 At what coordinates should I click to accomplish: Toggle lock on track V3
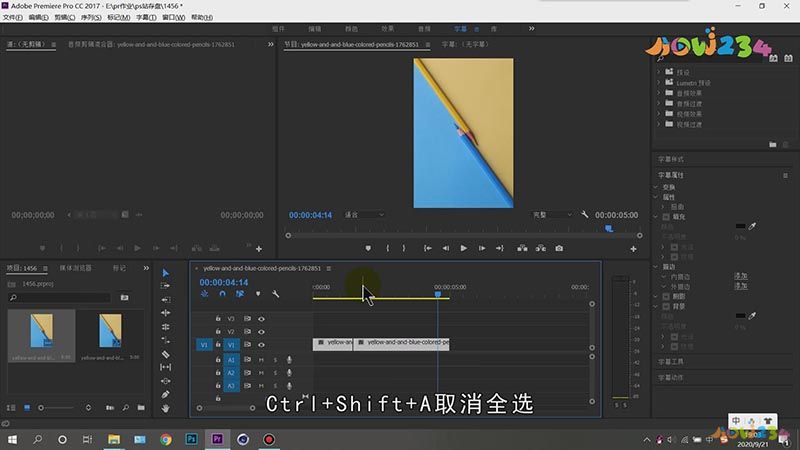point(218,318)
